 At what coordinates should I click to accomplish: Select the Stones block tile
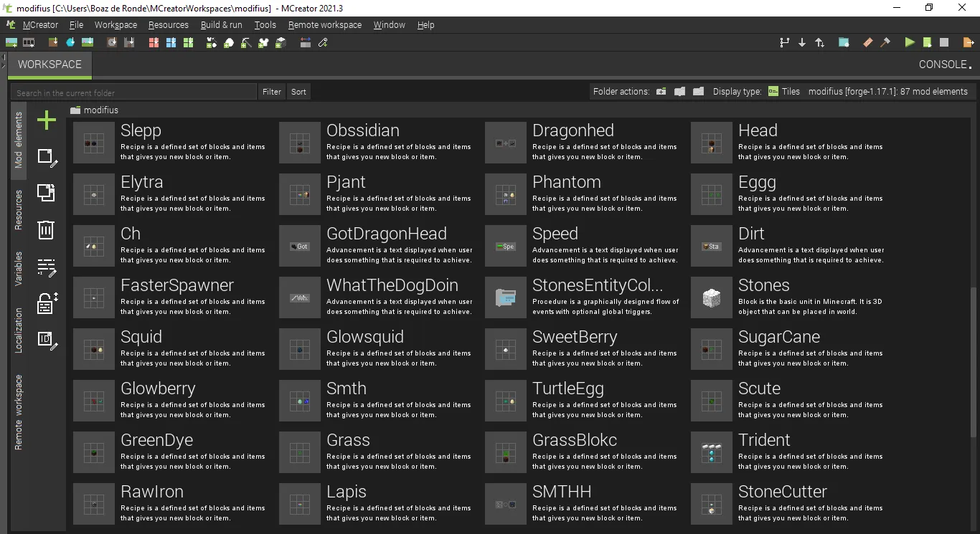coord(788,297)
